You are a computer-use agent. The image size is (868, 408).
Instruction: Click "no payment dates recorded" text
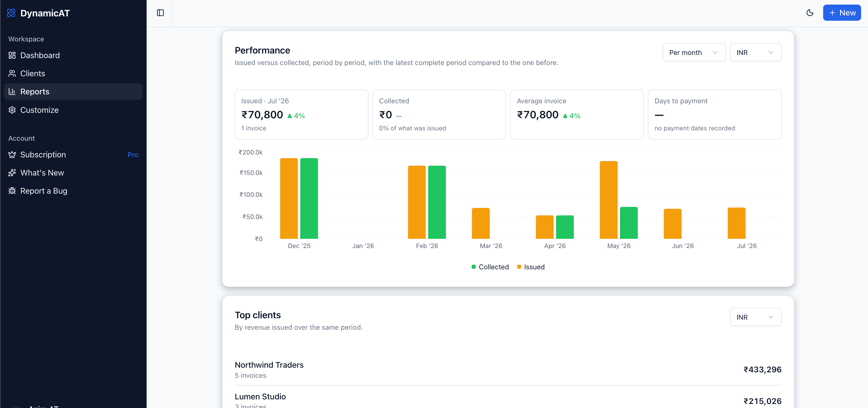pyautogui.click(x=695, y=128)
